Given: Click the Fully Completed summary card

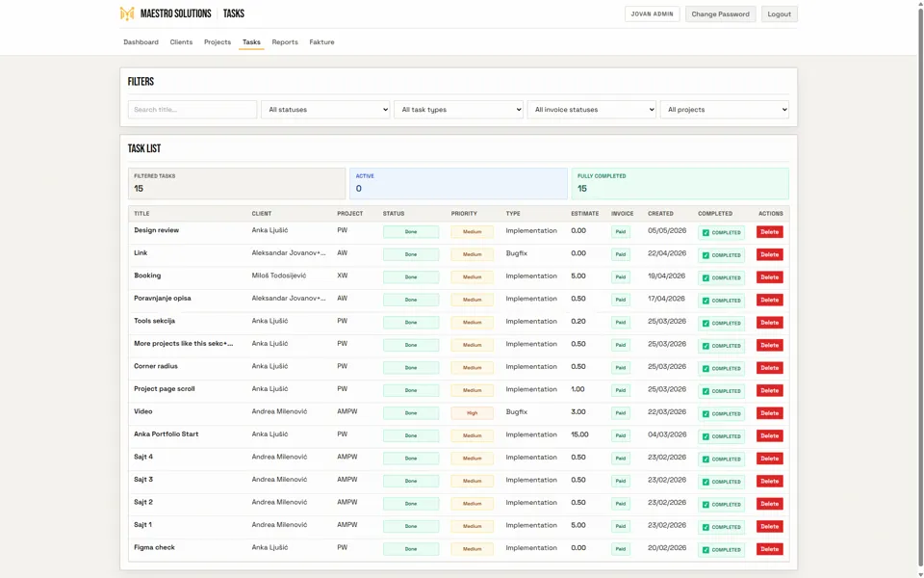Looking at the screenshot, I should click(680, 183).
